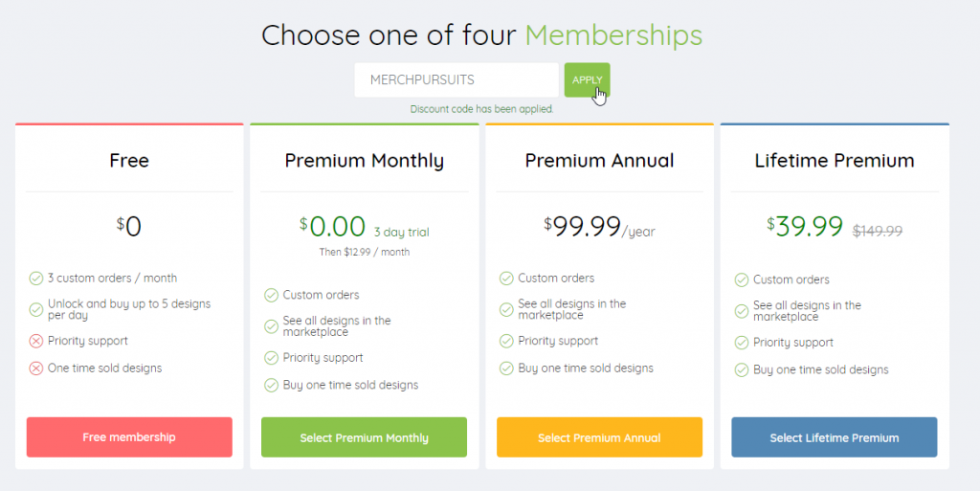The height and width of the screenshot is (491, 980).
Task: Click checkmark beside Custom orders in Lifetime Premium
Action: tap(742, 279)
